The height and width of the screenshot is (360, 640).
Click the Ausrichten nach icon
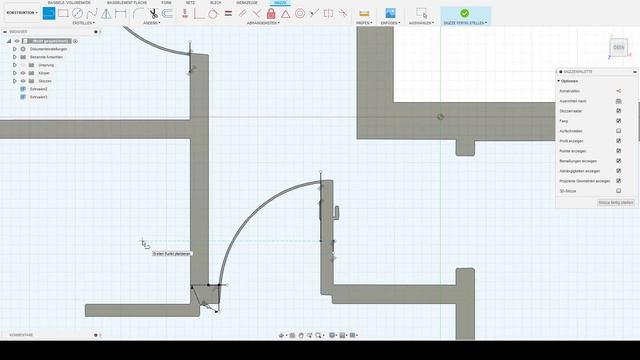click(618, 101)
